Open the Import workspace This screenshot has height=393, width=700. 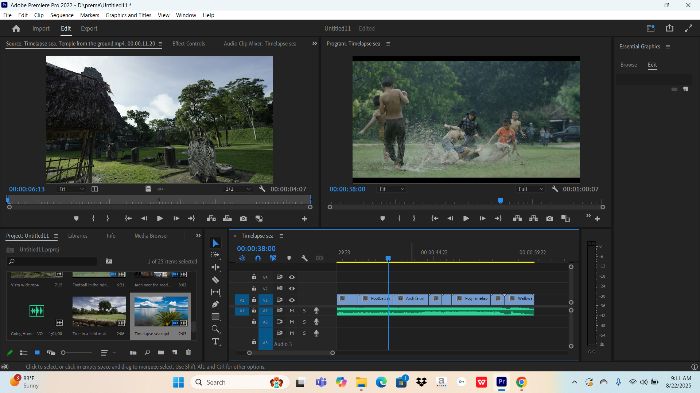(x=41, y=29)
